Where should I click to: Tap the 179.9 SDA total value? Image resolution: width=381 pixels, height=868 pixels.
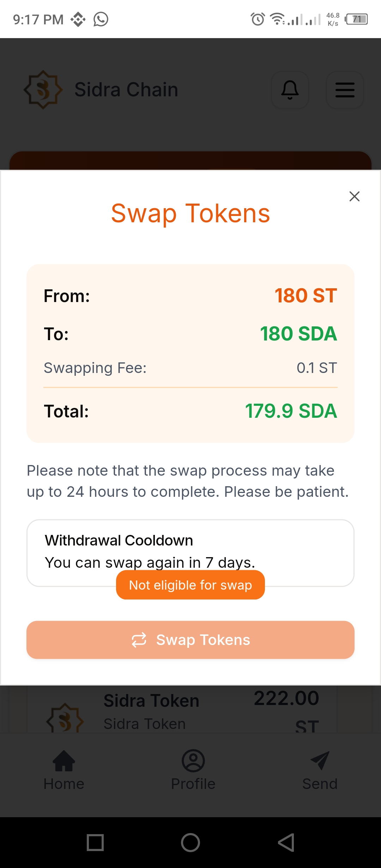tap(291, 411)
